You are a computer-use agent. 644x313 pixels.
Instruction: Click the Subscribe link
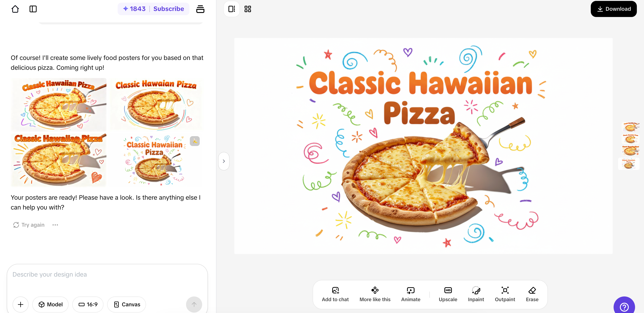(x=169, y=9)
